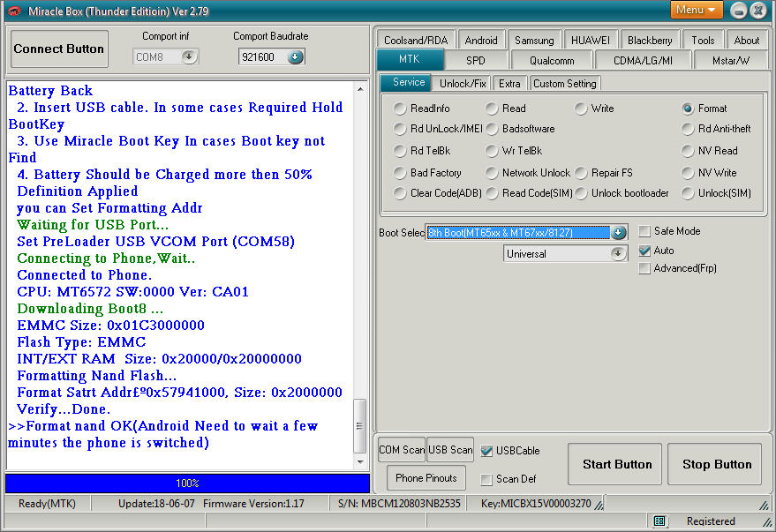Enable the Scan Def checkbox
Screen dimensions: 776x532
coord(486,479)
